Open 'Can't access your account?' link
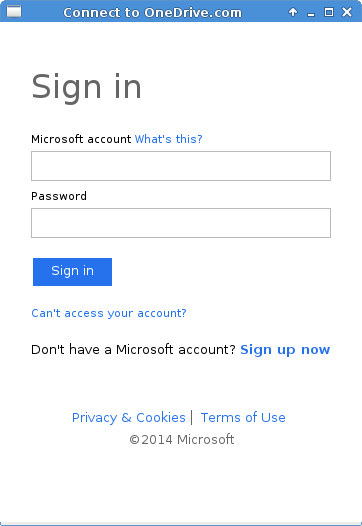 click(x=109, y=313)
